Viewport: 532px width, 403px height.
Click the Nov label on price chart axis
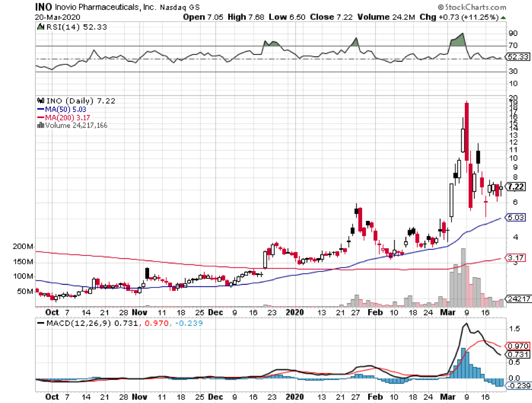(140, 313)
